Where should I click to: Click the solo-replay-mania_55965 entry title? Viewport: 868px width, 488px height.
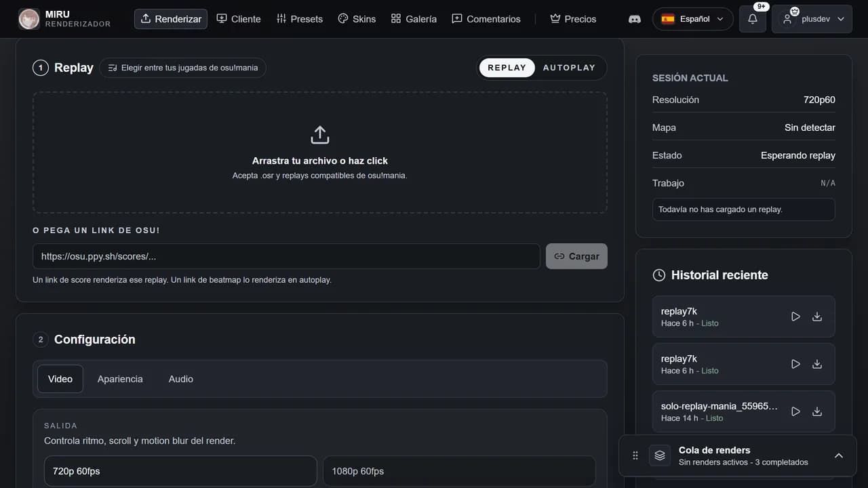click(719, 407)
